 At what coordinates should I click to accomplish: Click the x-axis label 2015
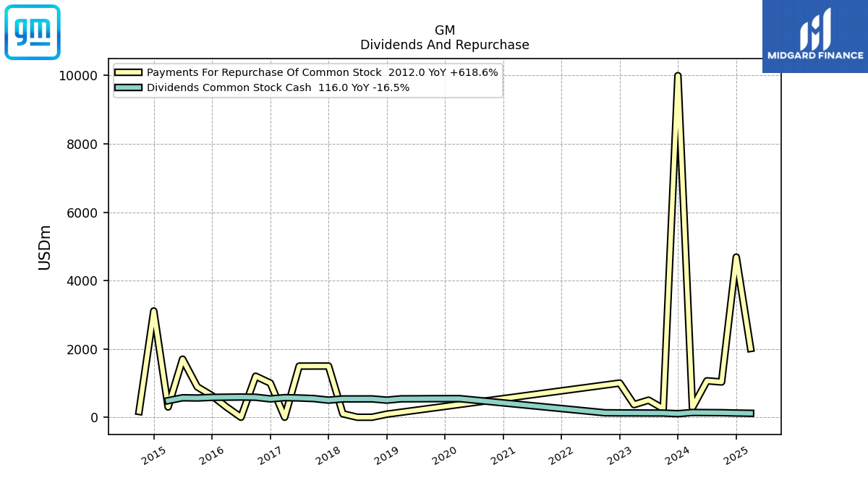click(x=153, y=455)
